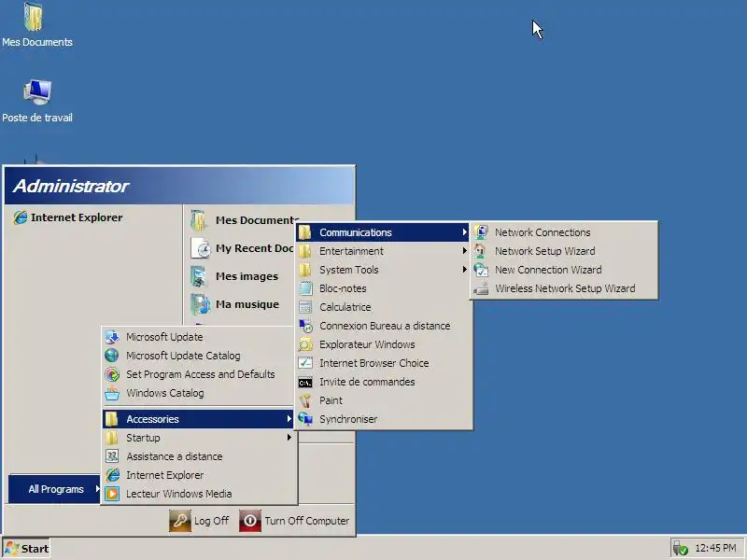Viewport: 747px width, 560px height.
Task: Select the Communications menu entry
Action: click(x=383, y=232)
